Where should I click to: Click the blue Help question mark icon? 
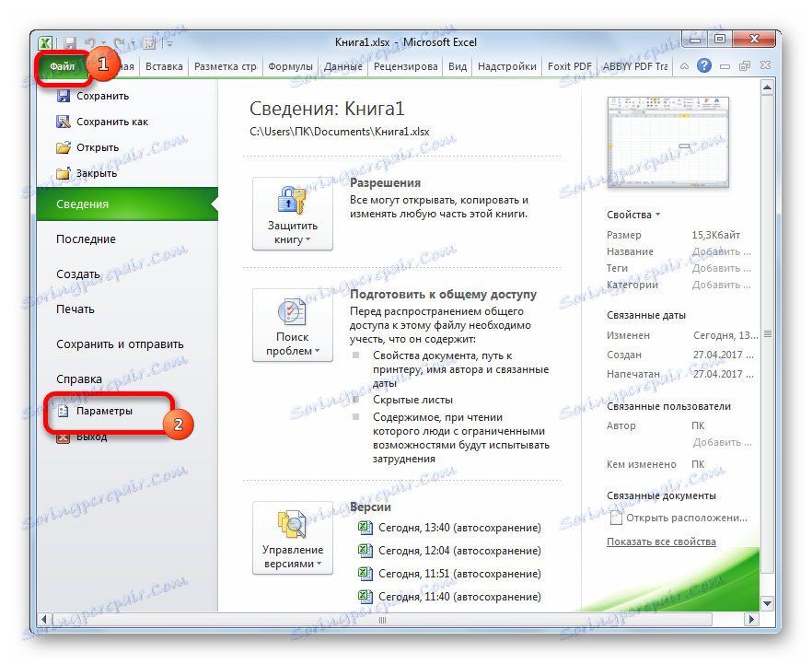tap(703, 65)
